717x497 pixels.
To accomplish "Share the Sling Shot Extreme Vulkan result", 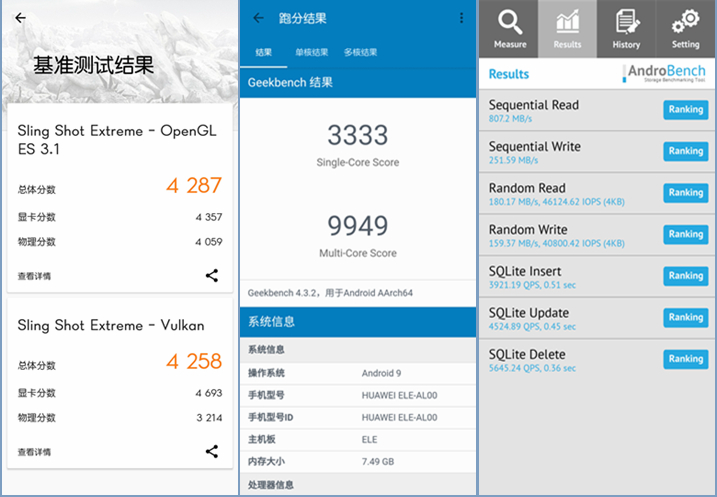I will pos(211,451).
